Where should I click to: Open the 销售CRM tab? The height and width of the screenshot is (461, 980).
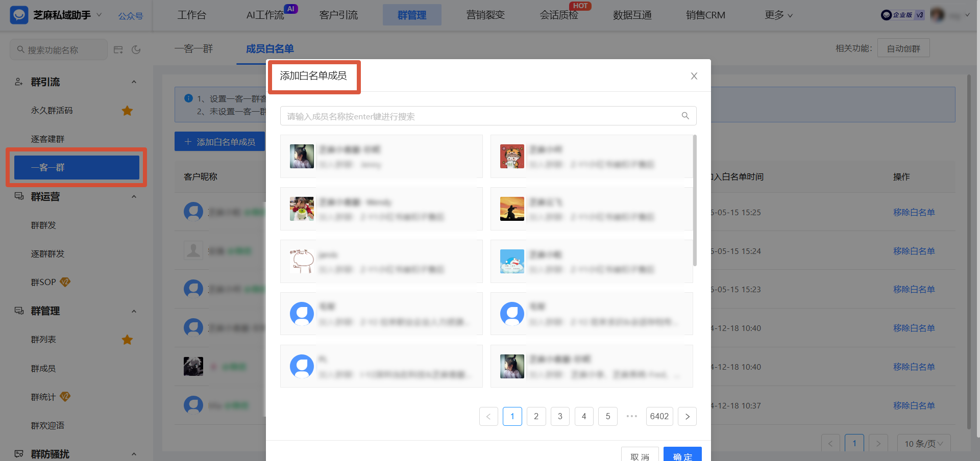tap(705, 15)
